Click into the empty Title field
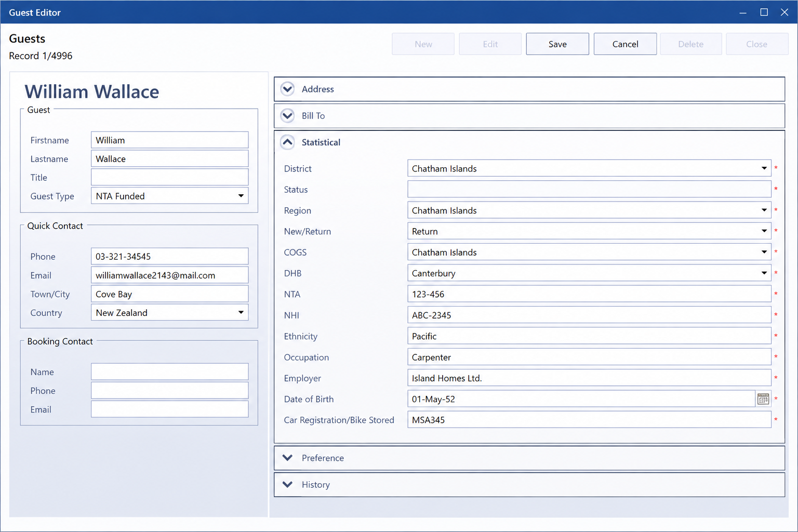 (x=170, y=178)
